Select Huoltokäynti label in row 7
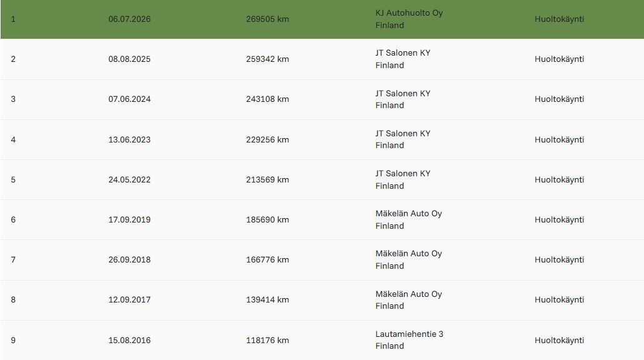 click(559, 259)
